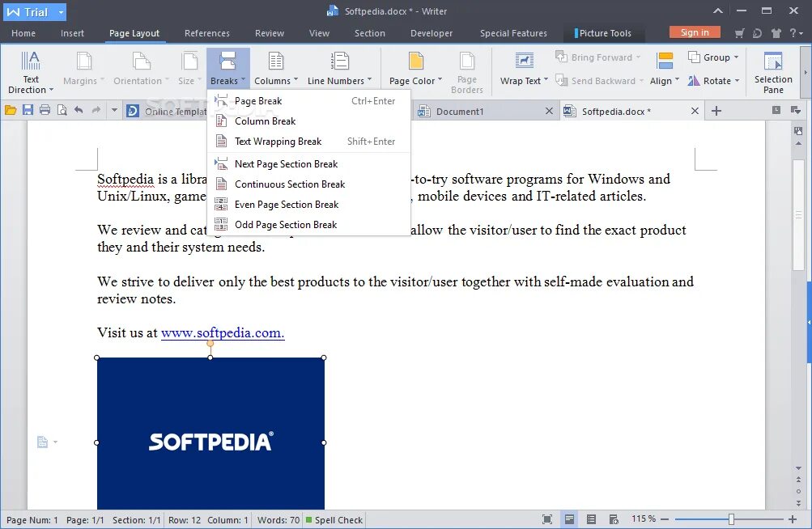Close the Document1 tab

(x=549, y=111)
